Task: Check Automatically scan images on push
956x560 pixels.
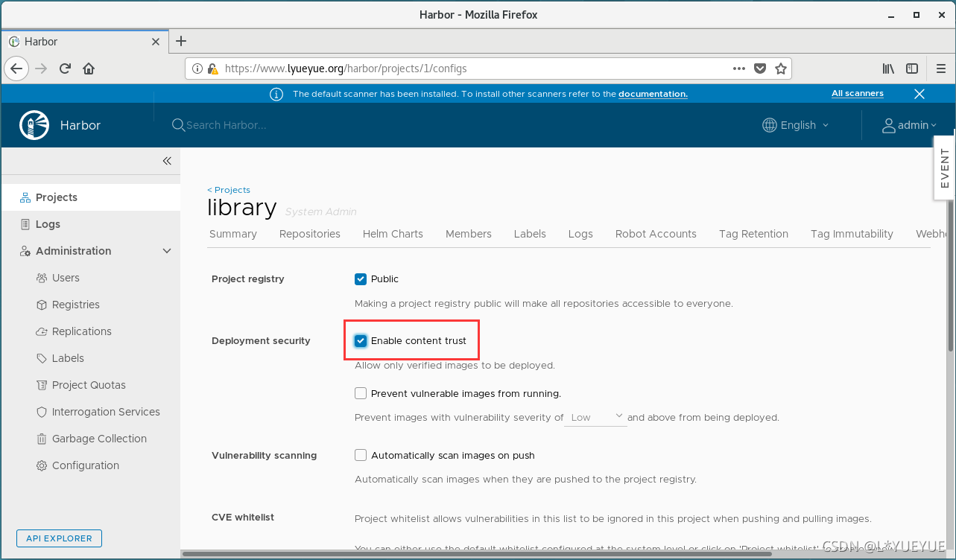Action: pos(361,455)
